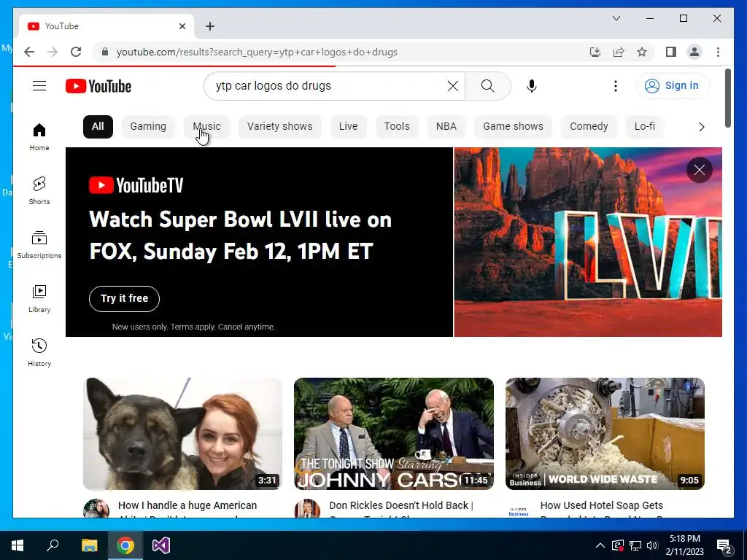The height and width of the screenshot is (560, 747).
Task: Open File Explorer from taskbar
Action: coord(89,545)
